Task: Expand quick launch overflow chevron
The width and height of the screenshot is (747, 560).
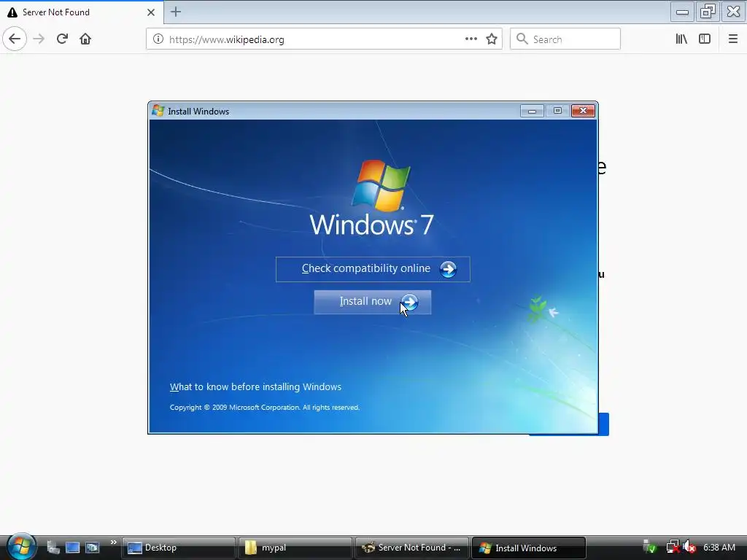Action: [113, 542]
